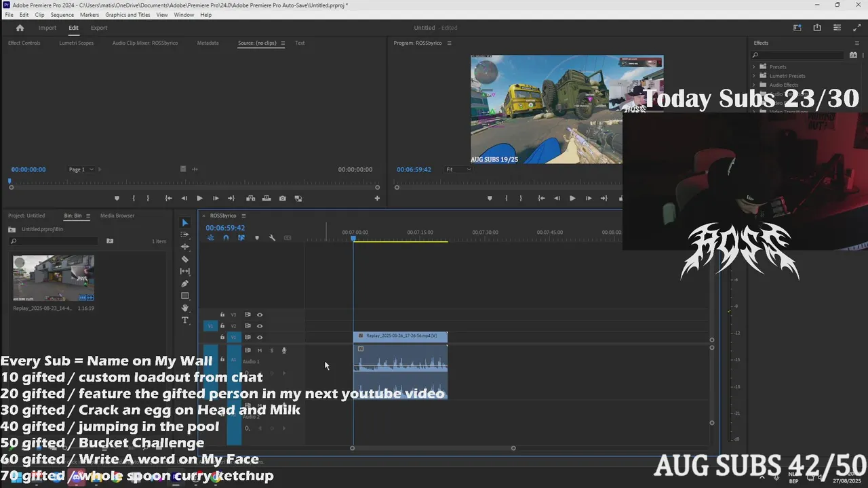Select the Track Select Forward tool
Screen dimensions: 868x488
click(x=184, y=235)
